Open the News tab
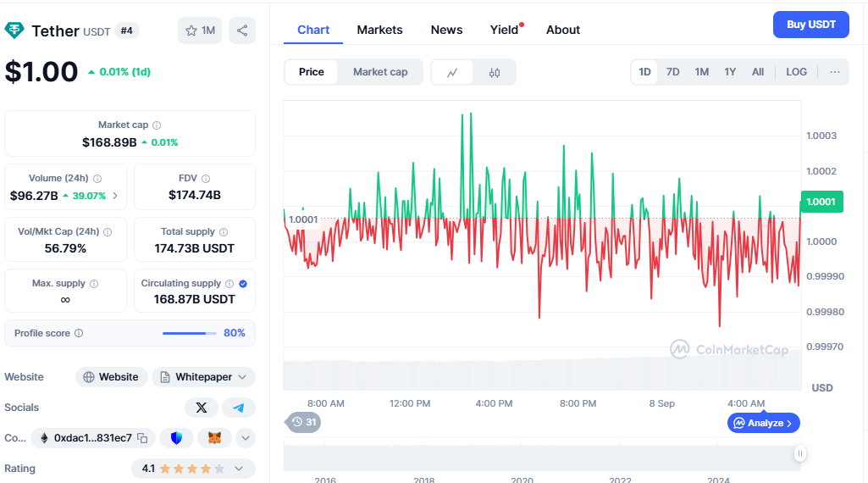868x483 pixels. (x=447, y=30)
